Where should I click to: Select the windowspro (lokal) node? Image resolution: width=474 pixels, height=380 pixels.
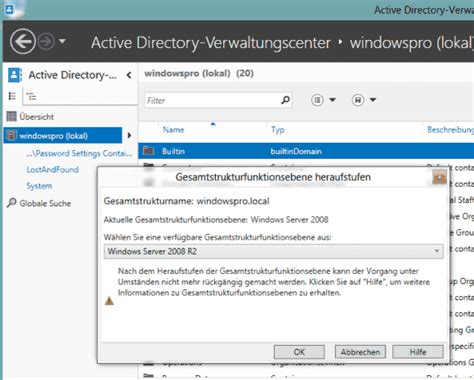(63, 136)
